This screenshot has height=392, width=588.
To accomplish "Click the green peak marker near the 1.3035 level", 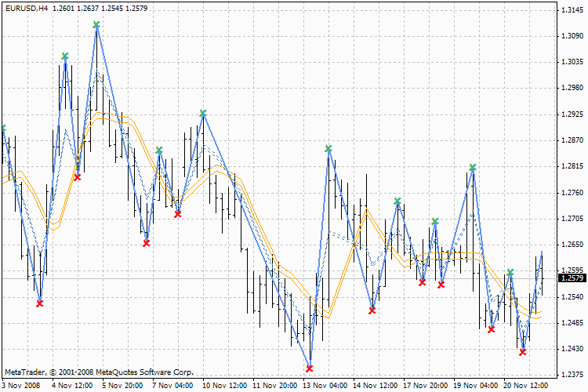I will coord(65,56).
